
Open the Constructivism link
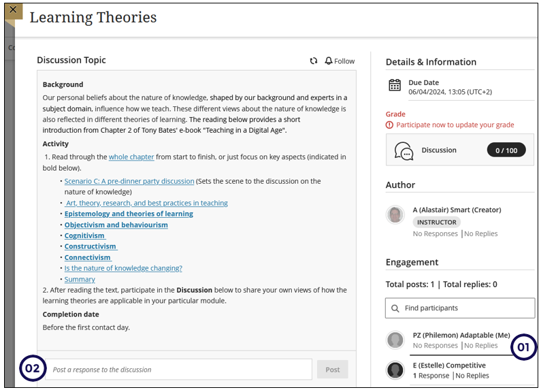[x=91, y=246]
